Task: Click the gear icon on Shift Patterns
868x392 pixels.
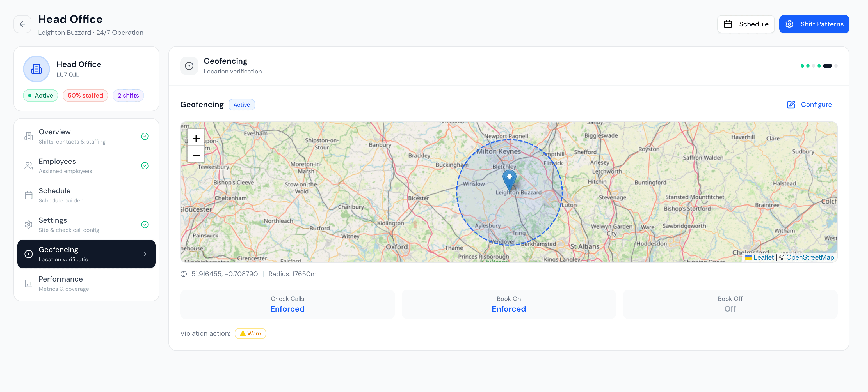Action: coord(789,24)
